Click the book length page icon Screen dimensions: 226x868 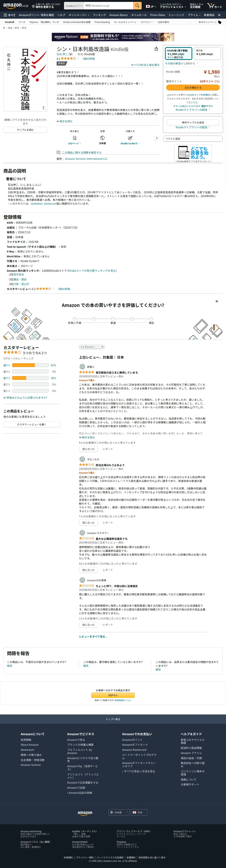click(x=74, y=138)
